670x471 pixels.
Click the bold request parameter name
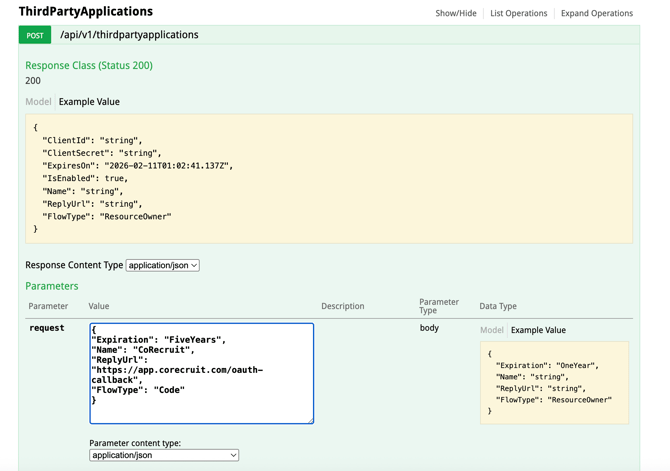pos(47,328)
